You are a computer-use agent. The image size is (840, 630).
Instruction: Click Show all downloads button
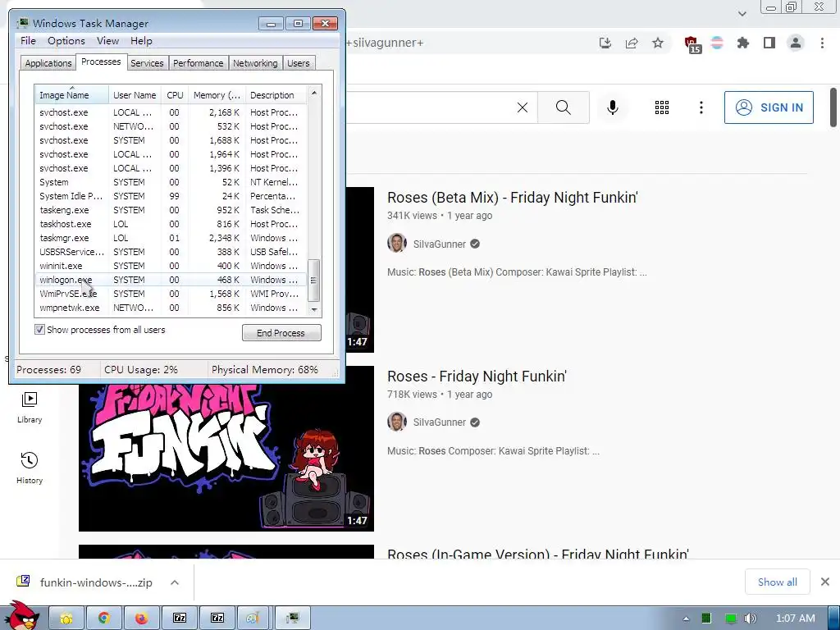[777, 582]
